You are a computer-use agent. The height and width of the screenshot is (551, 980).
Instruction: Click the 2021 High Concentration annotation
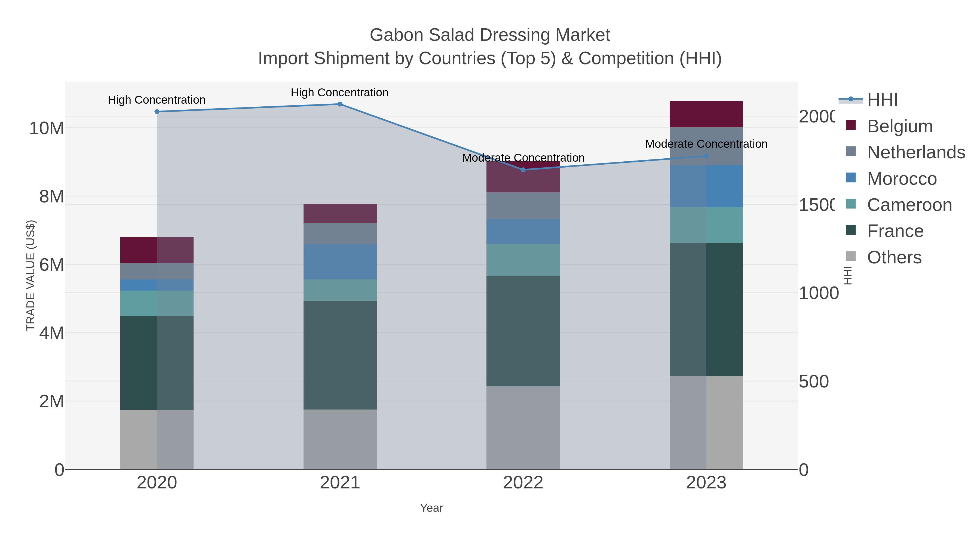[340, 93]
